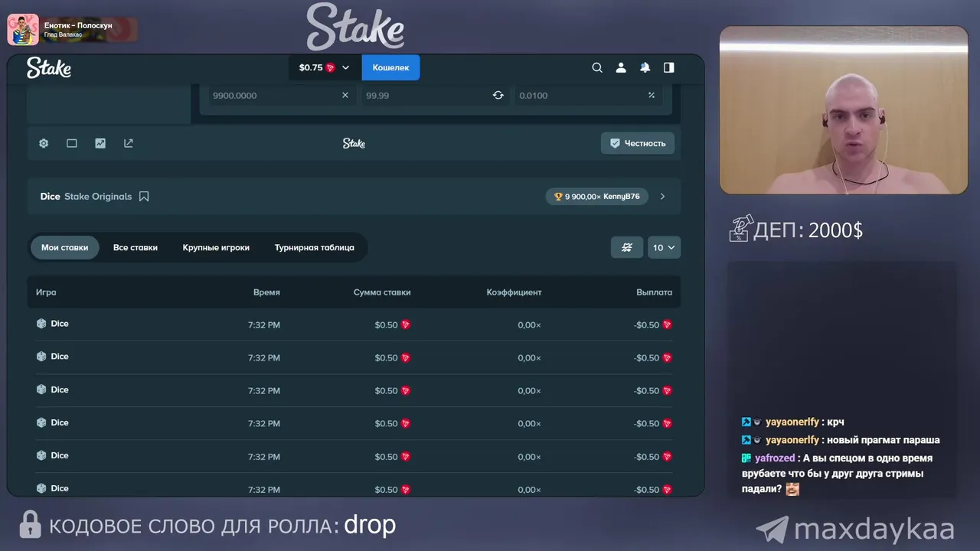Viewport: 980px width, 551px height.
Task: Open the user profile icon
Action: 621,67
